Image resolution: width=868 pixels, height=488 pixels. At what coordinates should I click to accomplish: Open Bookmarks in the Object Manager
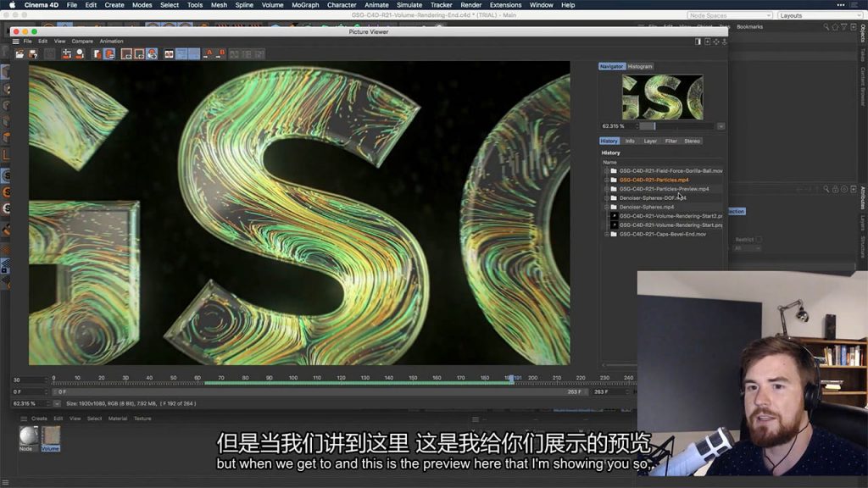coord(749,26)
